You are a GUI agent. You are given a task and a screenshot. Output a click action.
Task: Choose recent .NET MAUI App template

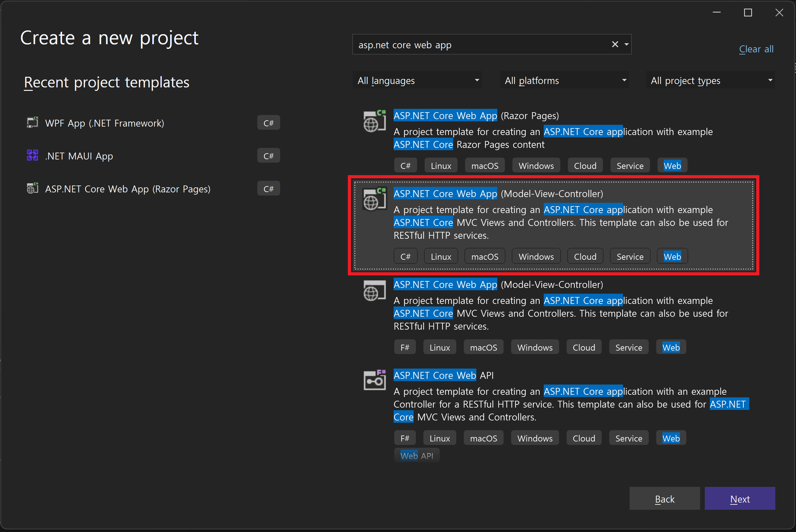pyautogui.click(x=79, y=156)
